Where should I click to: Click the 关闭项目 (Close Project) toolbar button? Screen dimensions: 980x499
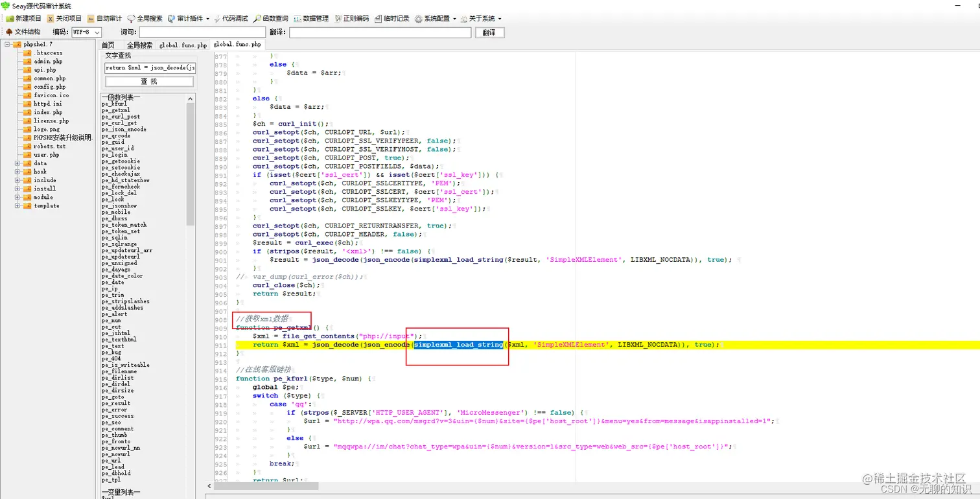64,19
